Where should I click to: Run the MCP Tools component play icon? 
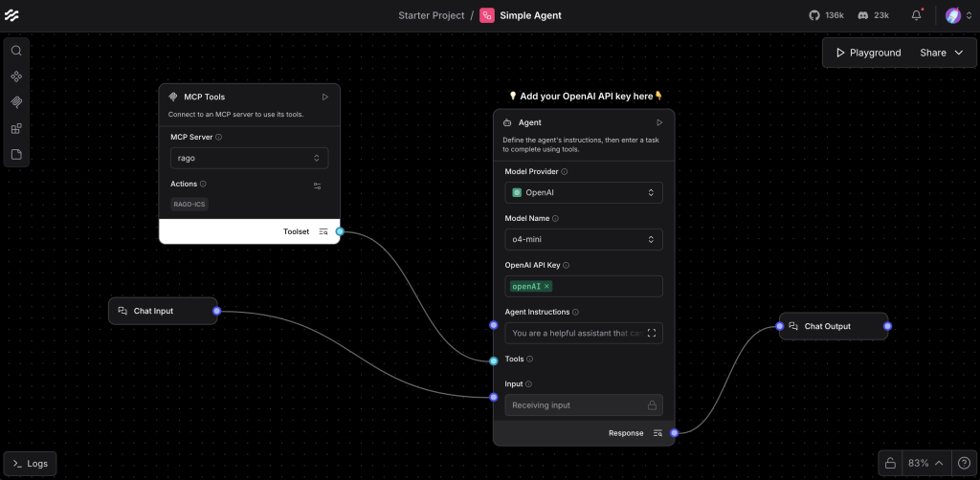(x=325, y=97)
